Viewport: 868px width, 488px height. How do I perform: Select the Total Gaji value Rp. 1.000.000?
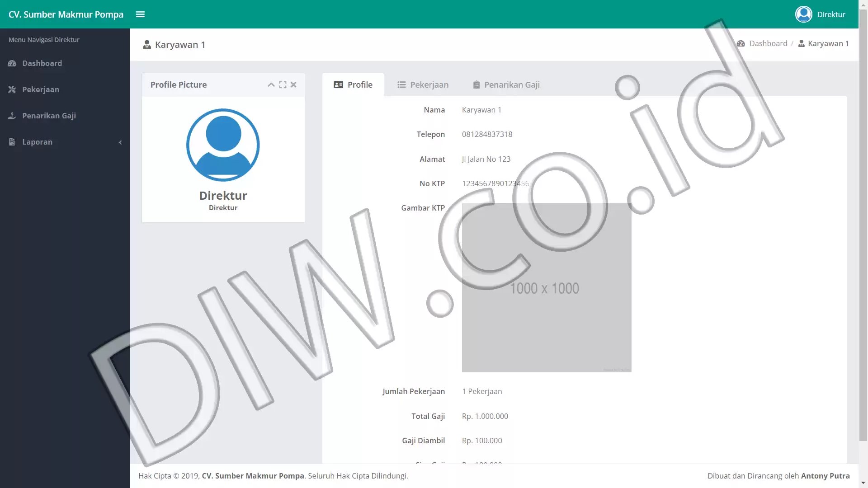point(485,416)
